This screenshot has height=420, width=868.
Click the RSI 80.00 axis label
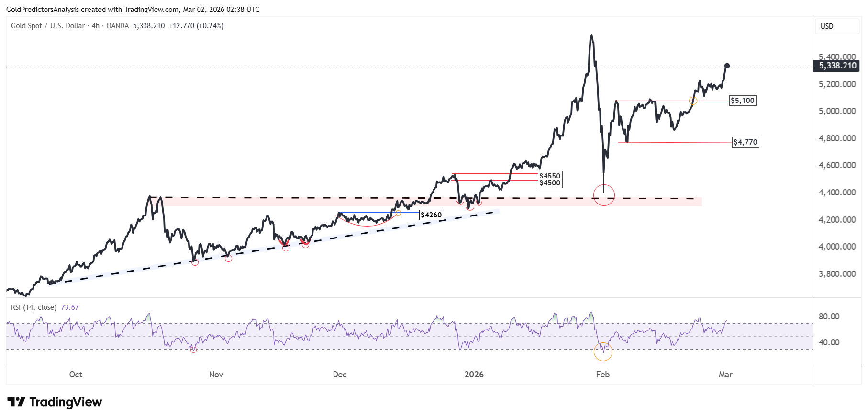(x=829, y=317)
